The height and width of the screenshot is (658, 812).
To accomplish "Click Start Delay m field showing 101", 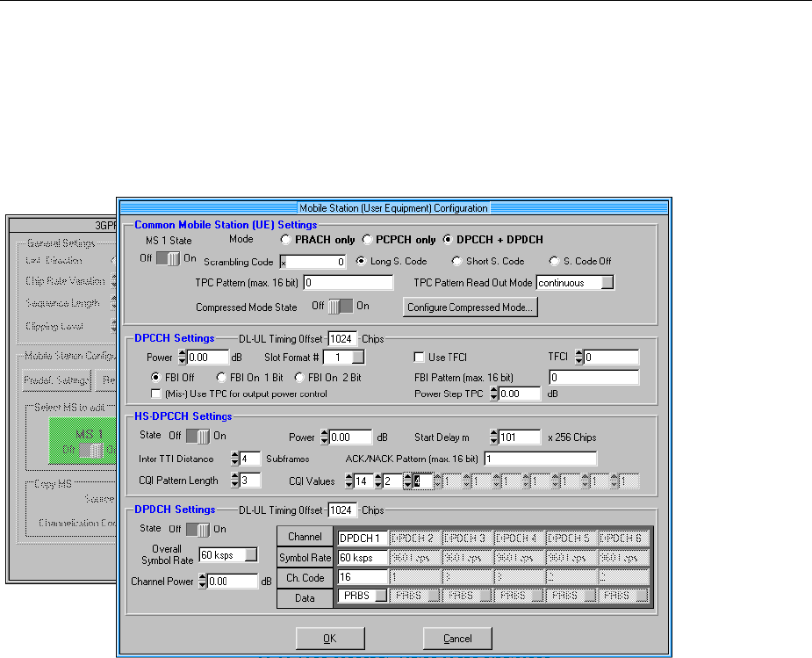I will click(x=520, y=437).
